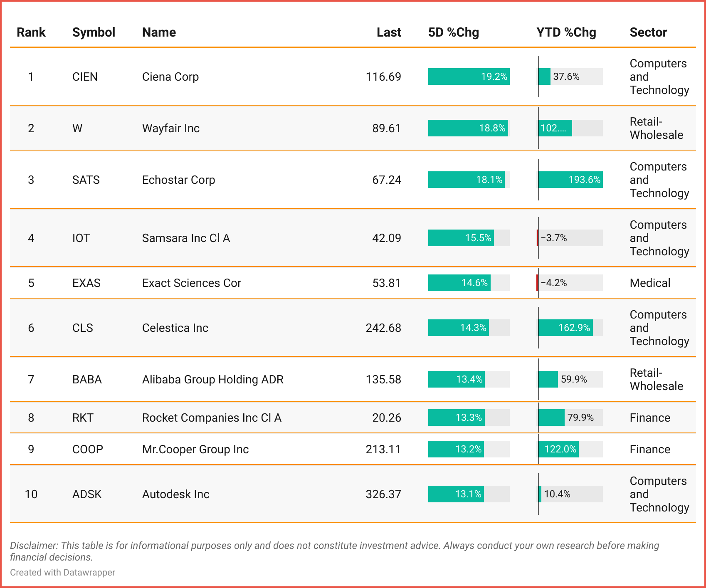Image resolution: width=706 pixels, height=588 pixels.
Task: Click the last price 116.69
Action: coord(383,77)
